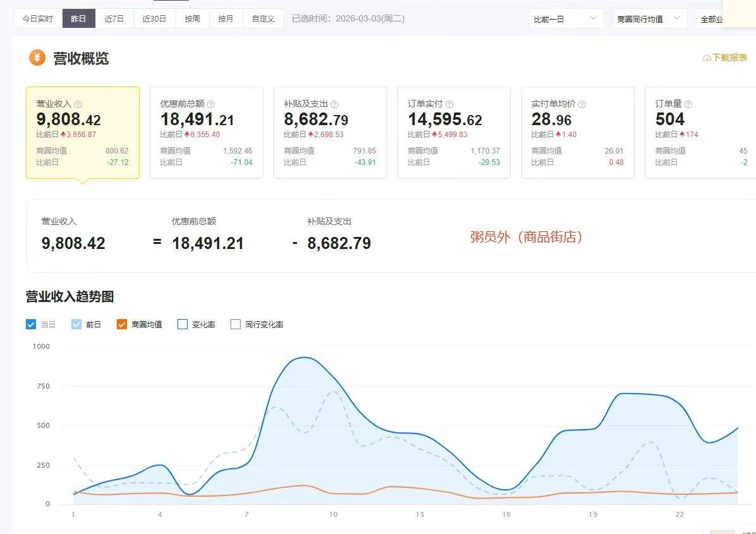This screenshot has height=534, width=756.
Task: Enable the 变化率 checkbox
Action: 183,324
